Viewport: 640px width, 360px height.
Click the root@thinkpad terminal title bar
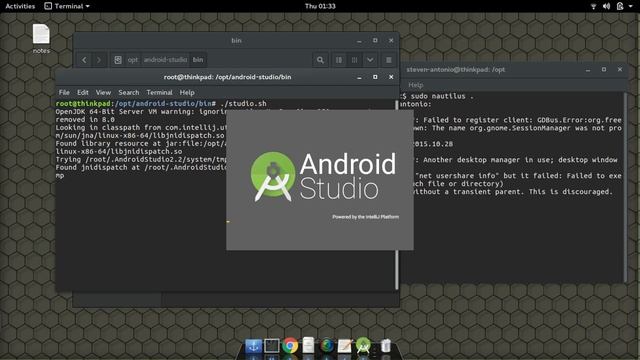pos(227,77)
